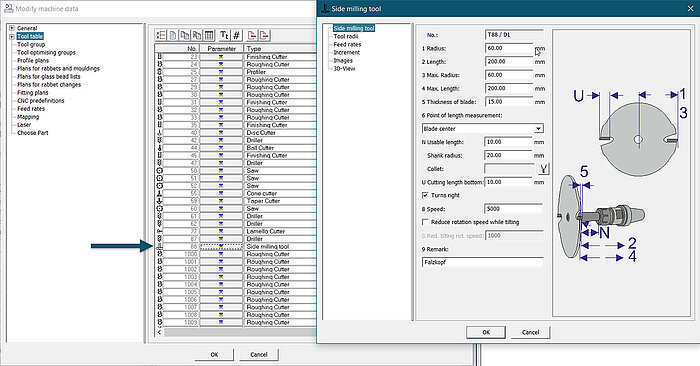Click tool type icon of row 1000 Roughing Cutter
The width and height of the screenshot is (700, 366).
tap(160, 254)
